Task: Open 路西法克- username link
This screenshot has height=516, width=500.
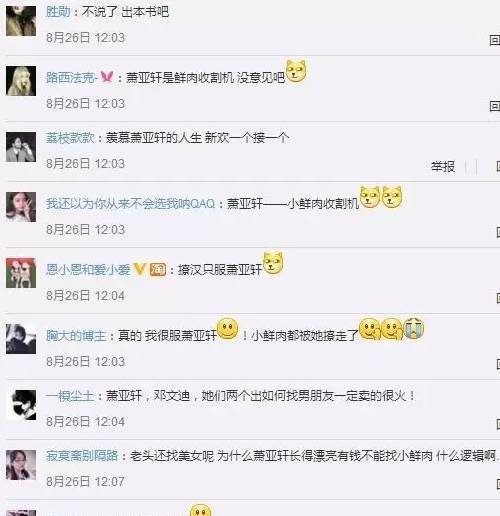Action: tap(72, 78)
